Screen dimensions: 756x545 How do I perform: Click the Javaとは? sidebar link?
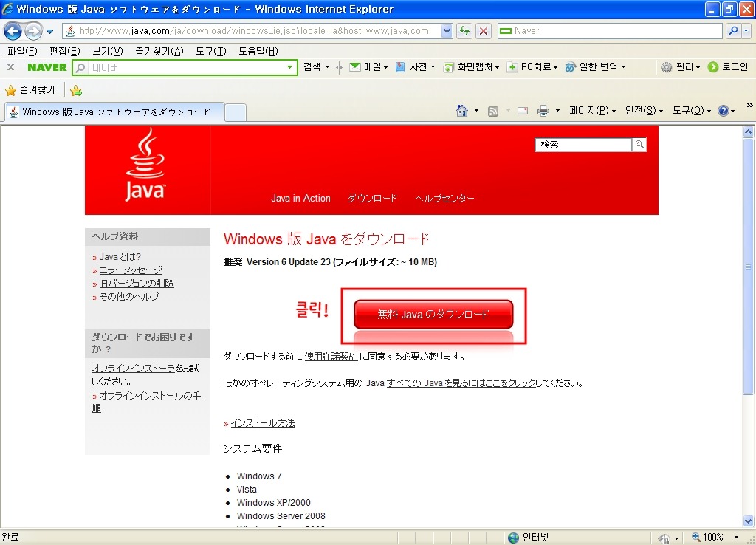tap(120, 257)
